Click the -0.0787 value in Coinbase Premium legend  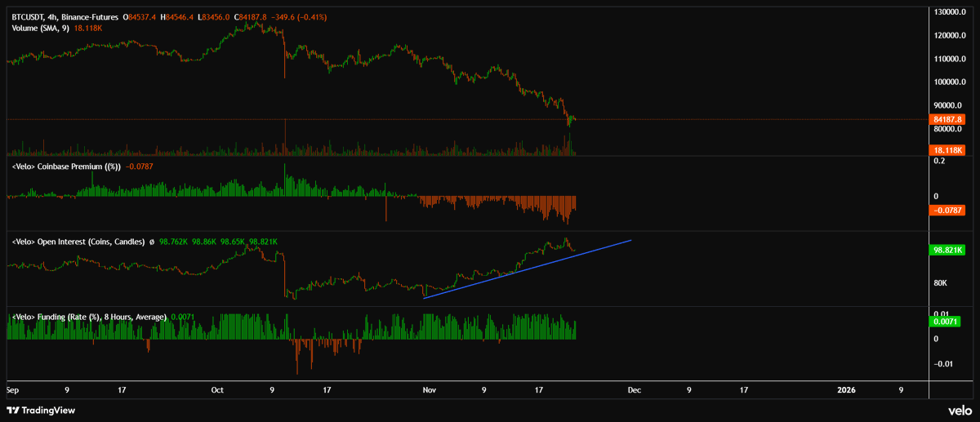140,167
